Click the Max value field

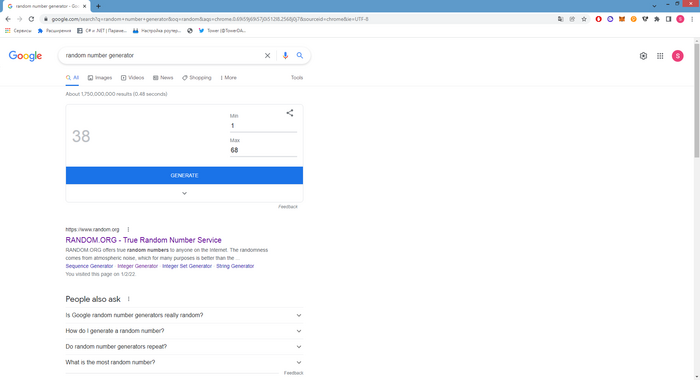pos(263,150)
